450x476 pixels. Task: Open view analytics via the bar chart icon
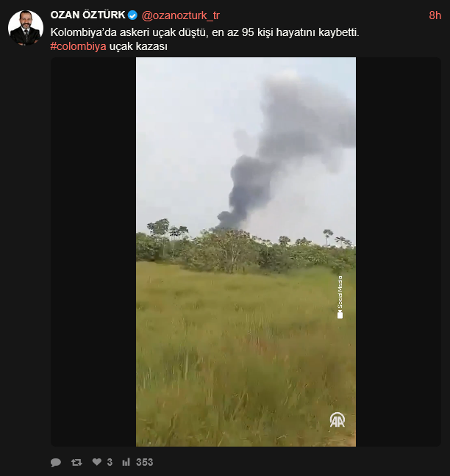click(126, 462)
